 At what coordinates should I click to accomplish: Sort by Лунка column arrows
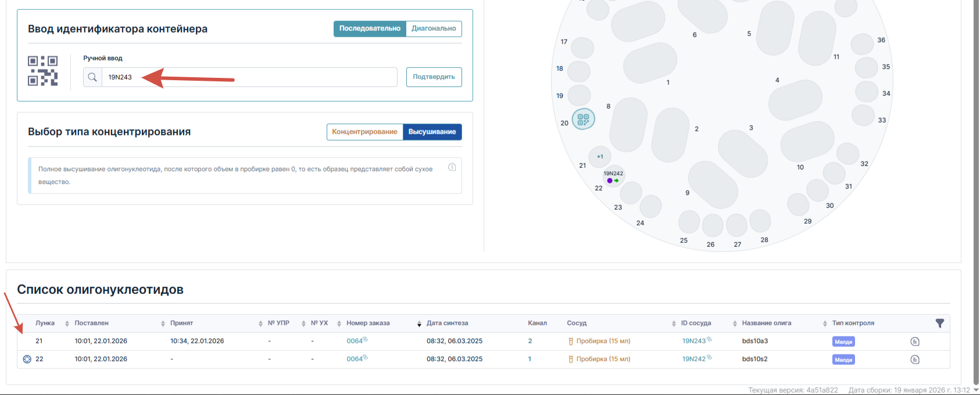click(x=67, y=324)
